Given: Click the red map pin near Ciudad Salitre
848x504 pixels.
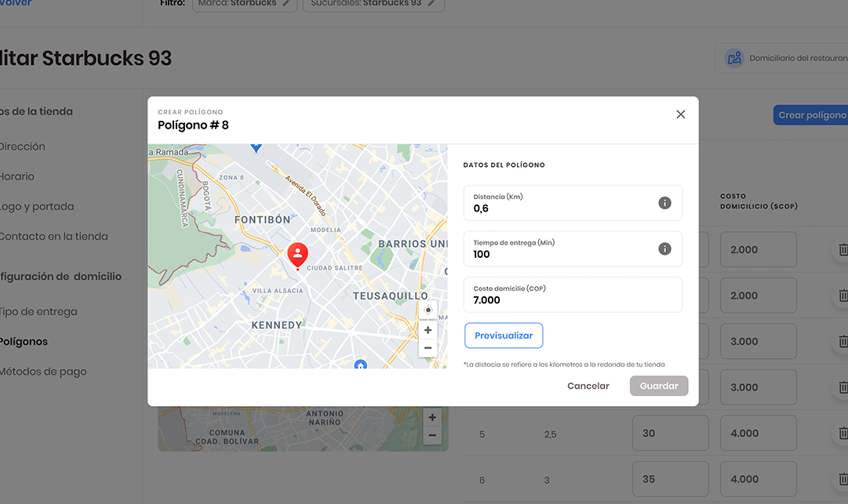Looking at the screenshot, I should click(x=297, y=255).
